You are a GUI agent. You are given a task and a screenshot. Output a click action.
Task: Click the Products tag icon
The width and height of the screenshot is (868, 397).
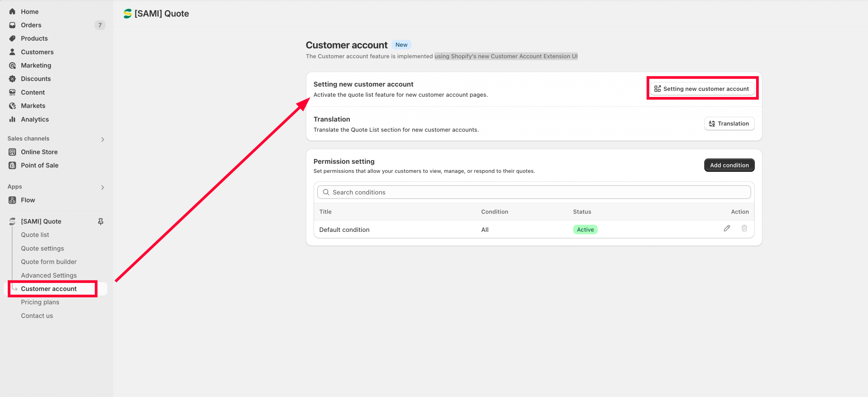point(12,38)
